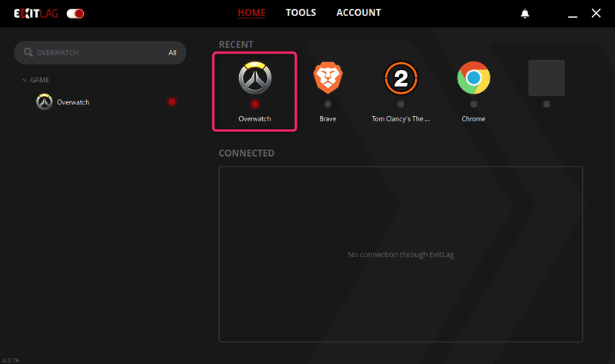Click Overwatch list row red status dot
This screenshot has height=364, width=615.
(171, 102)
